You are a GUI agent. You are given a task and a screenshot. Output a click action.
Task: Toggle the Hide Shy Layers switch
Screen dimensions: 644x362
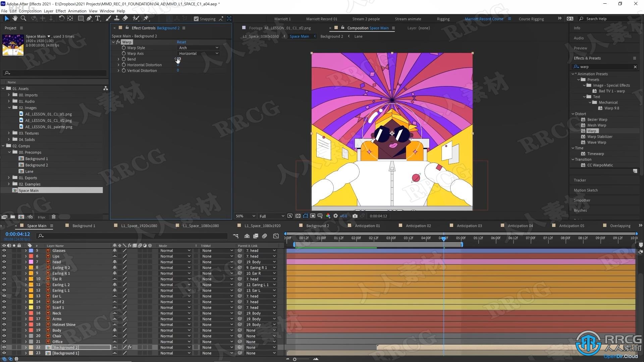tap(247, 236)
